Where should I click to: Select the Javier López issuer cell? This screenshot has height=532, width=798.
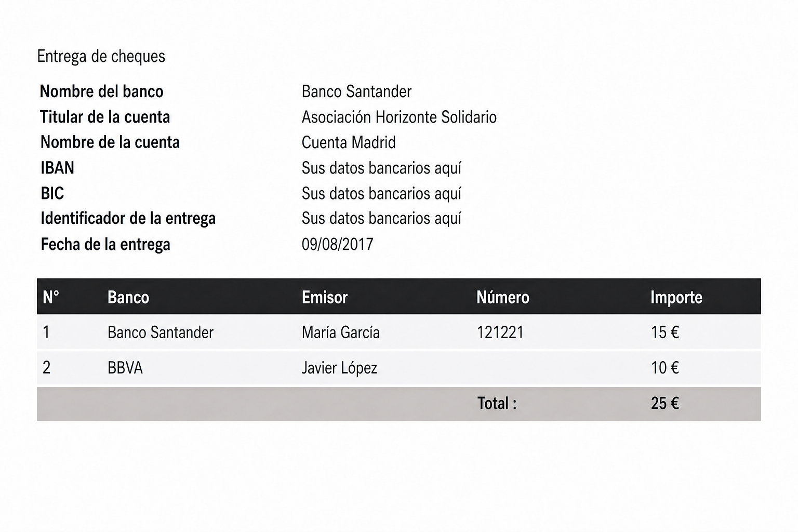(x=339, y=368)
